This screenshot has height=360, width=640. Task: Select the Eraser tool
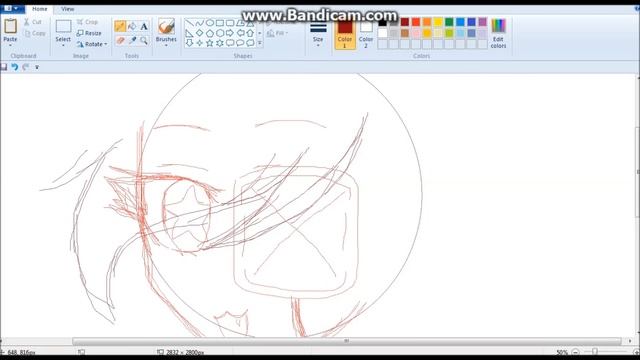pyautogui.click(x=120, y=40)
